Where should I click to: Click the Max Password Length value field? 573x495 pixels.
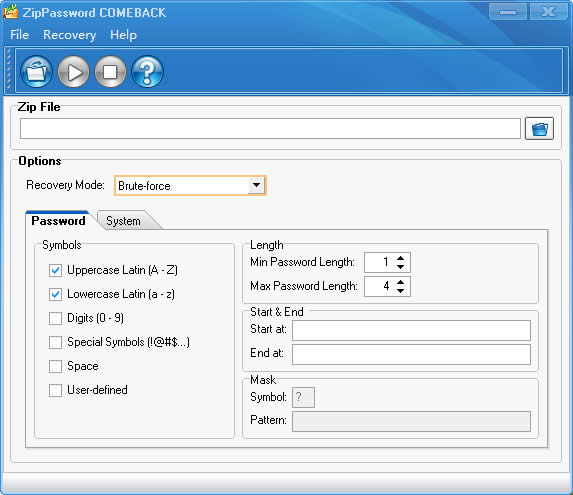[379, 286]
